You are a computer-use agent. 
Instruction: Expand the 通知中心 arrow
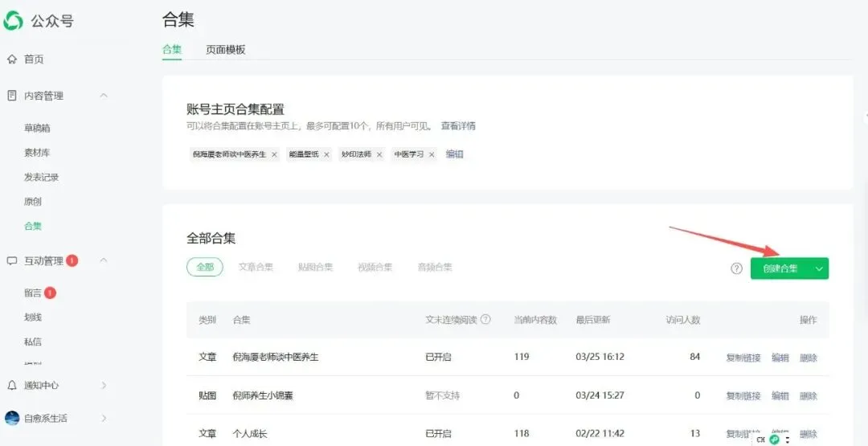[104, 385]
